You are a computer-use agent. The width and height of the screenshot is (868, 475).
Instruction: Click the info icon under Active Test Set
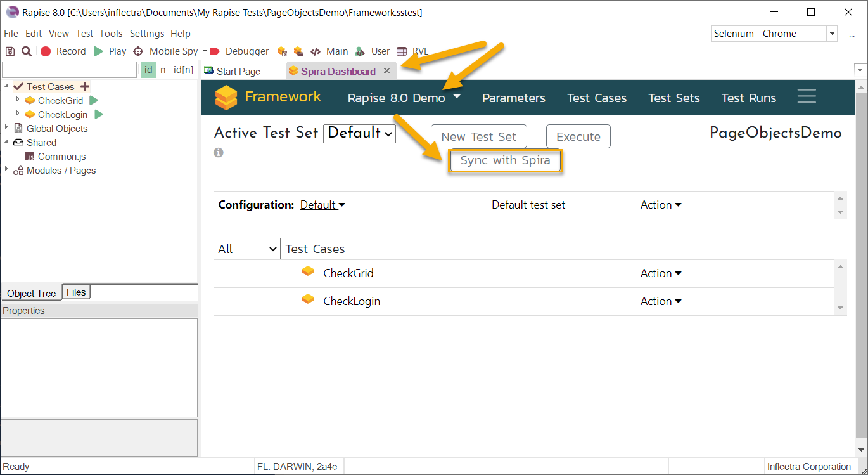pos(219,153)
